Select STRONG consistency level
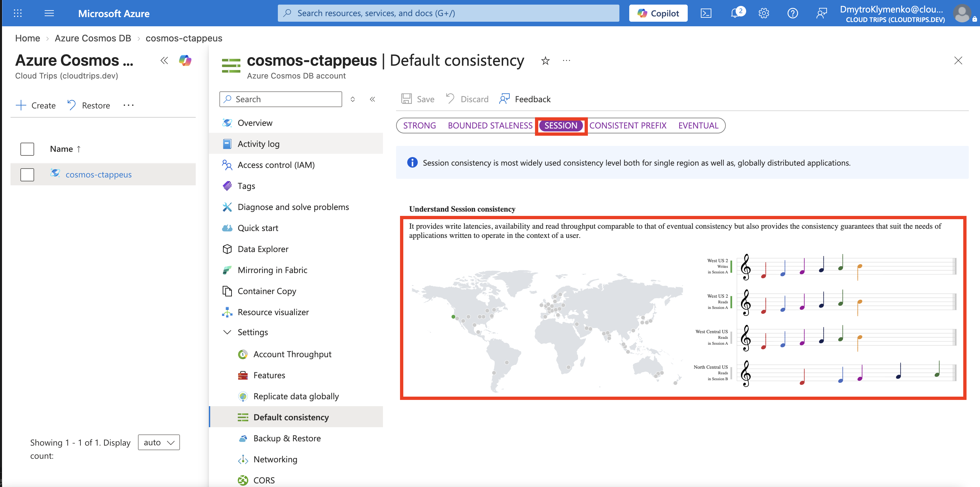 419,126
